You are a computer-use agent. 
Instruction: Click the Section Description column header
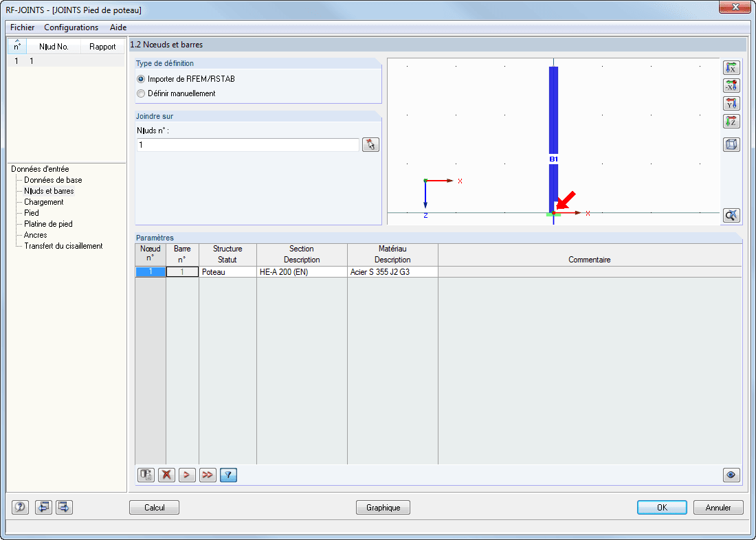[x=302, y=254]
